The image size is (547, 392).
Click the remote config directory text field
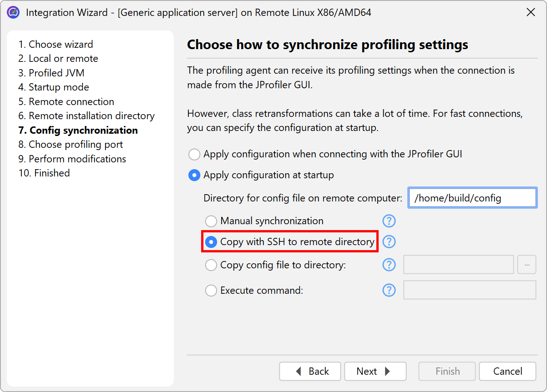[x=472, y=198]
